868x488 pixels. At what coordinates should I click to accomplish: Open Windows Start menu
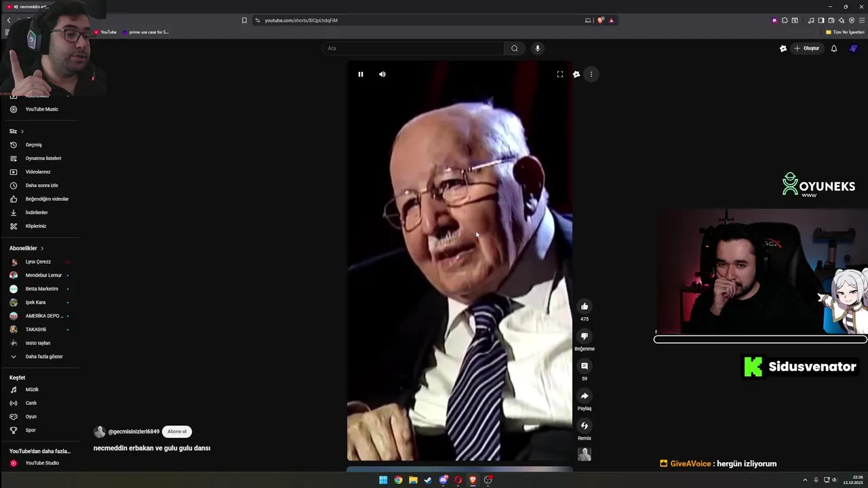(x=383, y=480)
